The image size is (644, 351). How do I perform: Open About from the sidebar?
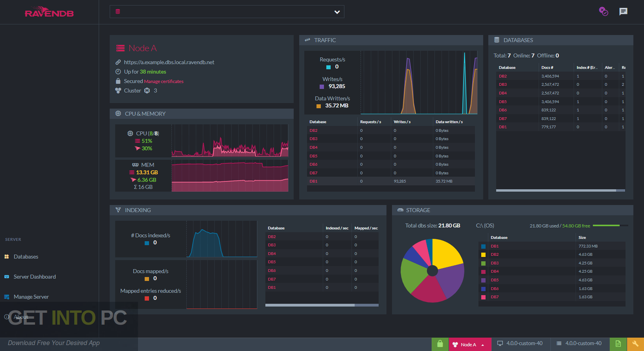coord(22,317)
